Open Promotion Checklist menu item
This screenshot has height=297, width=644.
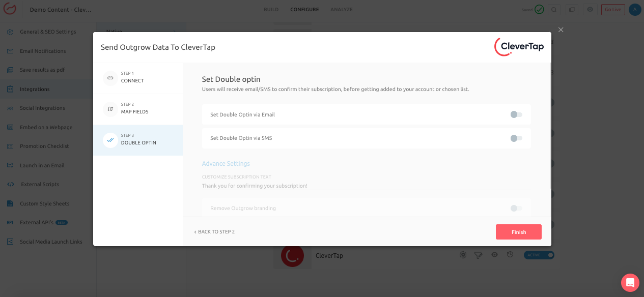(x=44, y=146)
